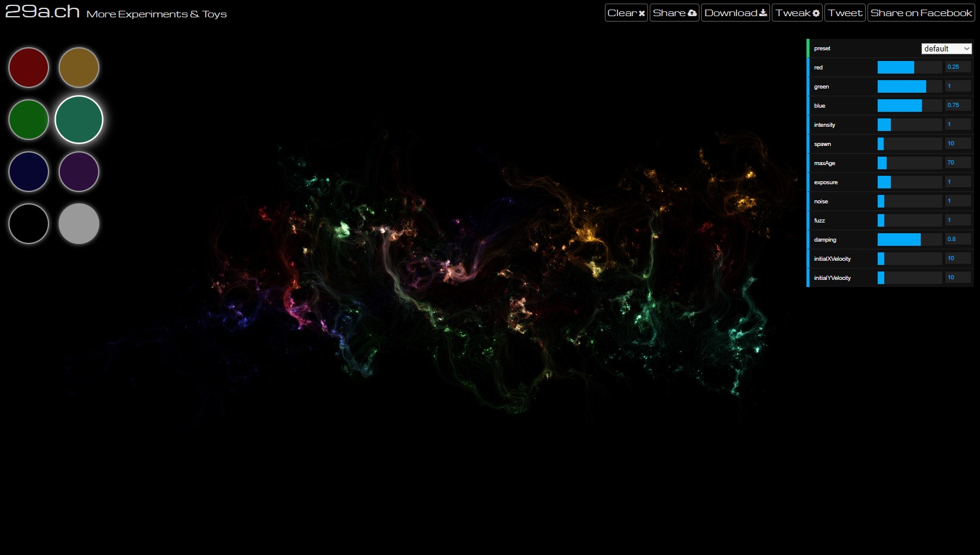The image size is (980, 555).
Task: Adjust the damping slider
Action: pyautogui.click(x=910, y=240)
